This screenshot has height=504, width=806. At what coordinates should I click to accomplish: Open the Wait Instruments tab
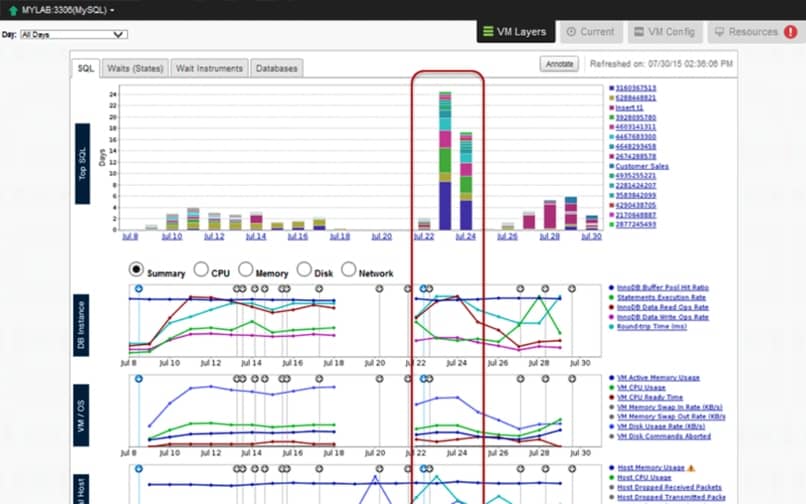pos(208,68)
